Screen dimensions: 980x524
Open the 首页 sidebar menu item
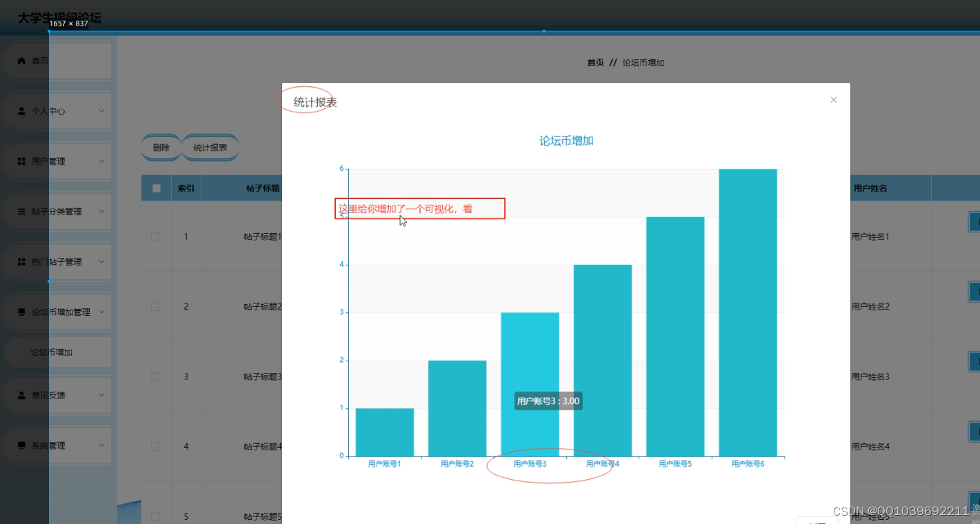pyautogui.click(x=57, y=61)
